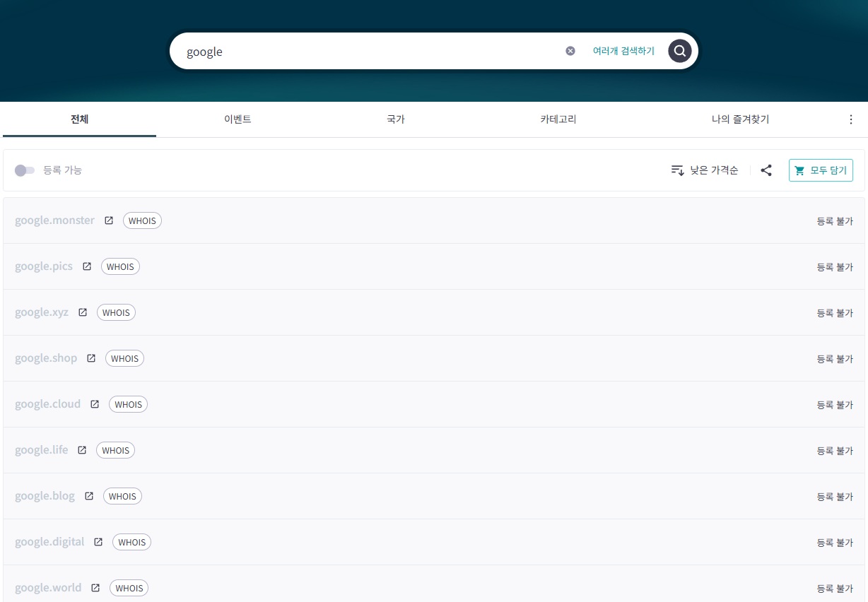Click the share icon
868x602 pixels.
[766, 170]
